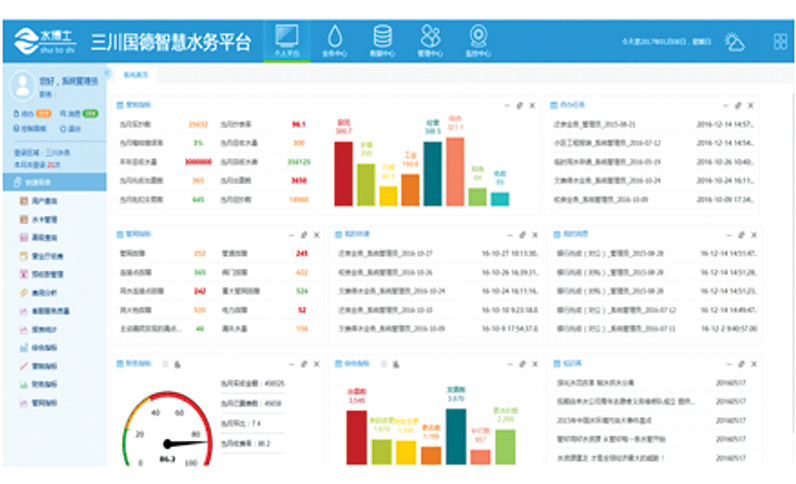Click the user avatar in sidebar
Screen dimensions: 796x484
click(x=23, y=87)
